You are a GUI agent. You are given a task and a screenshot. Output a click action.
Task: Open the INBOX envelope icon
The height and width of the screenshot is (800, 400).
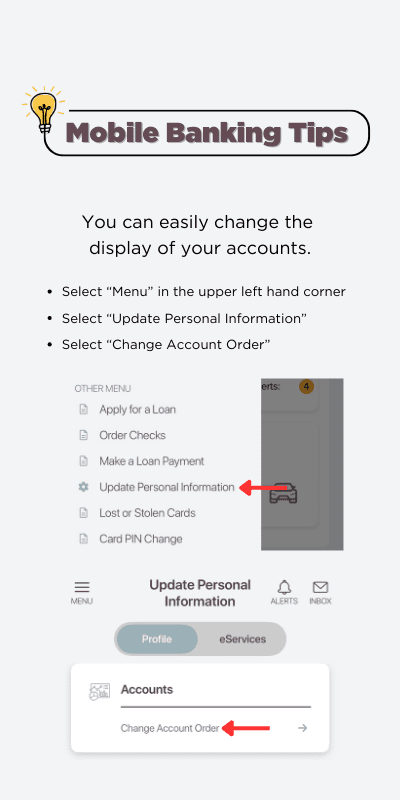coord(320,587)
